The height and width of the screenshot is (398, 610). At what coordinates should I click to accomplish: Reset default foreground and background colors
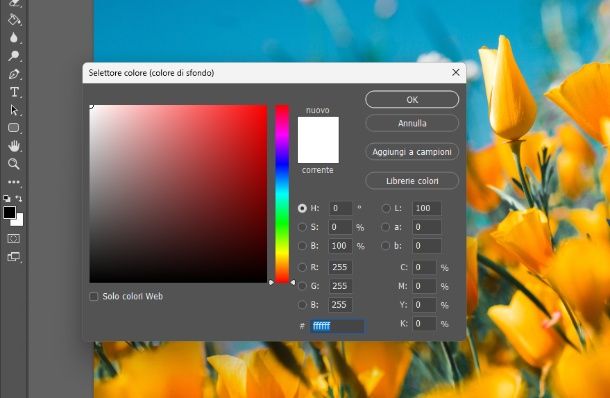tap(7, 198)
